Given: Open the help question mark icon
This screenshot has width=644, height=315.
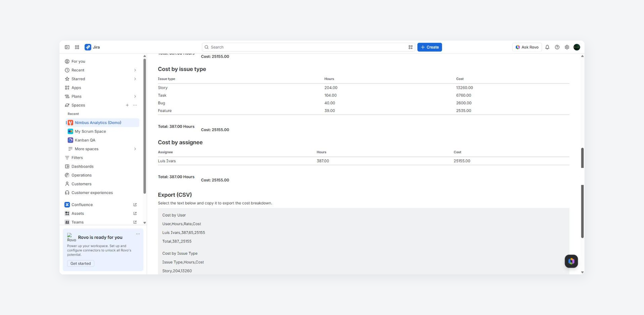Looking at the screenshot, I should coord(557,47).
